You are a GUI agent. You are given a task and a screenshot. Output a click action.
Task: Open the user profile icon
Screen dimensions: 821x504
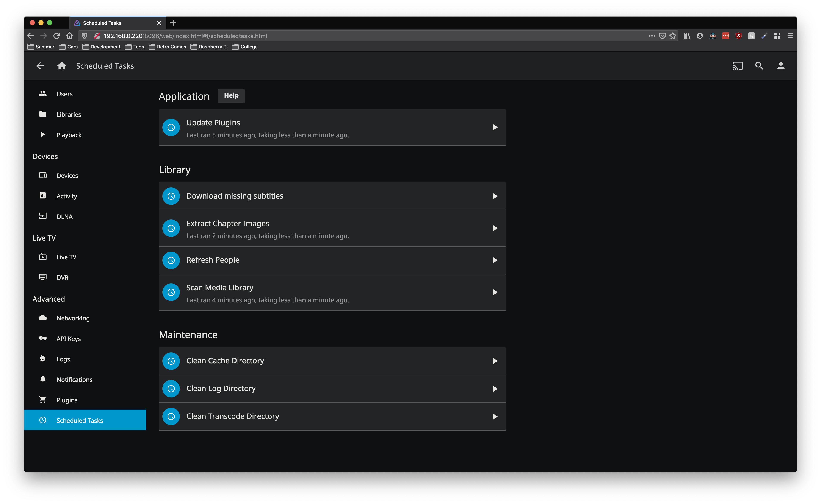pos(781,66)
